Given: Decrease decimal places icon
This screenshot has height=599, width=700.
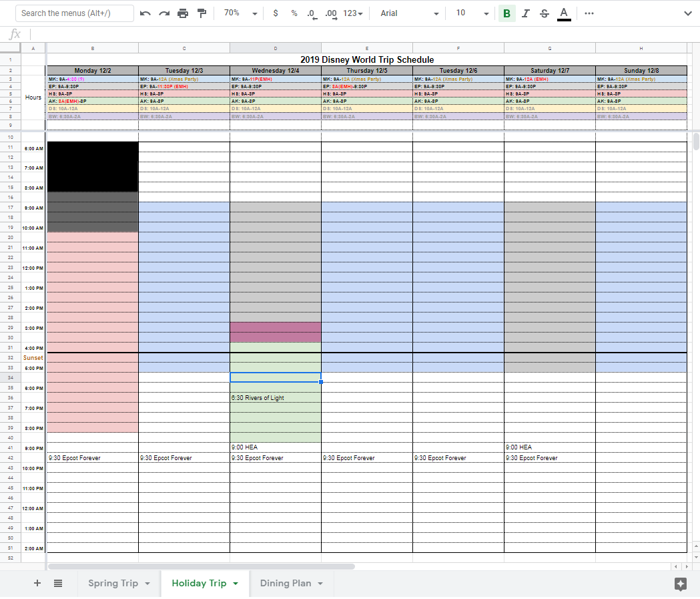Looking at the screenshot, I should 312,14.
